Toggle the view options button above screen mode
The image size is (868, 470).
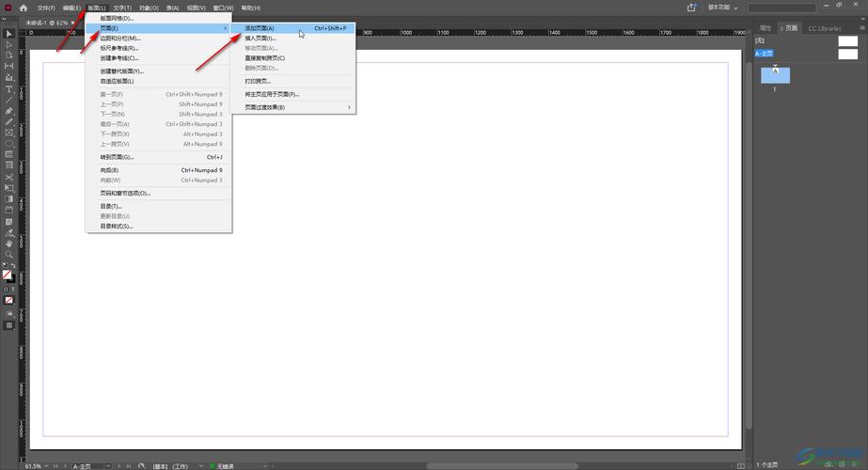tap(8, 314)
